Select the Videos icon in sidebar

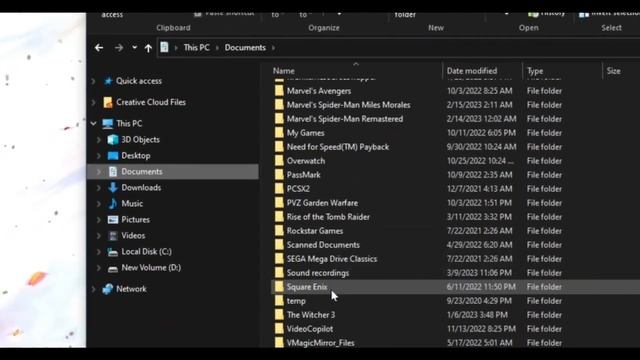113,236
